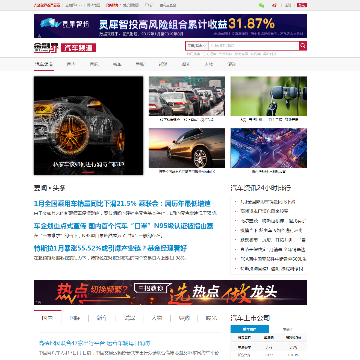
Task: Open the blue article headline below the category tabs
Action: tap(94, 343)
